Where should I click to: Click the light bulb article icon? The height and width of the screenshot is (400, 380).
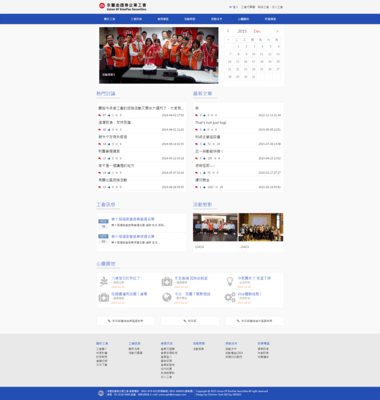point(230,281)
